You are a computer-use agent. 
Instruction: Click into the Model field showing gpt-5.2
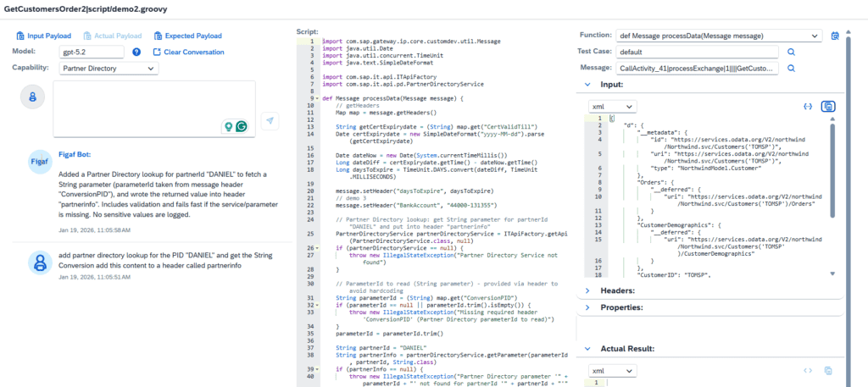[x=91, y=52]
